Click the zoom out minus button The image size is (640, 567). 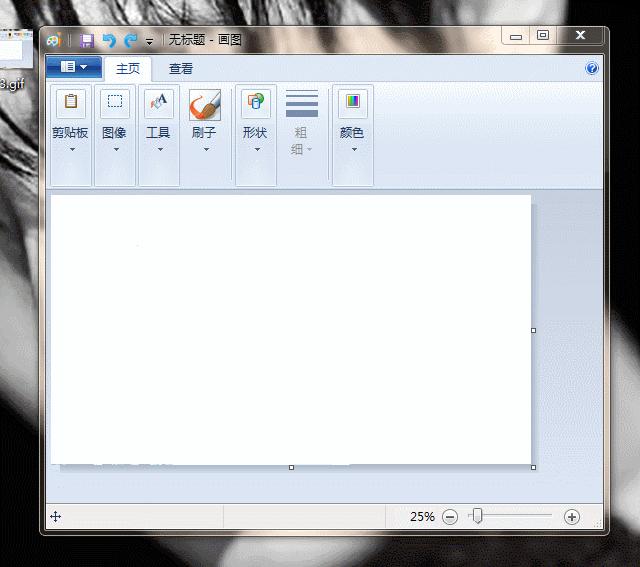pos(450,517)
